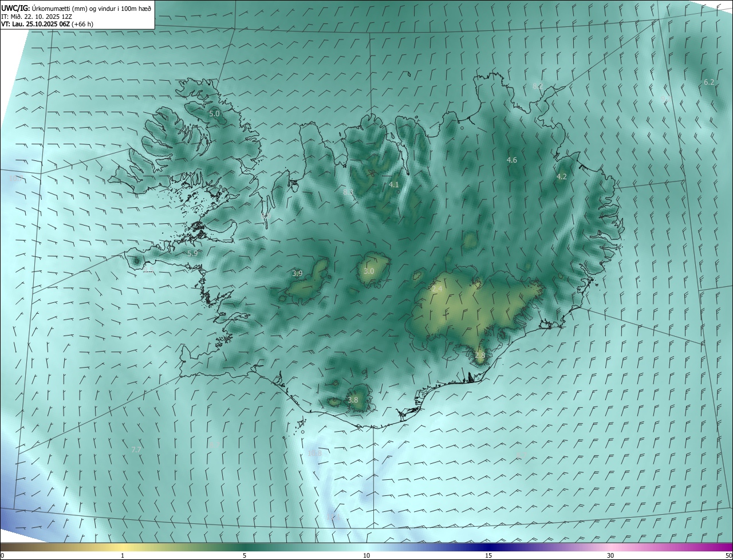733x560 pixels.
Task: Click the 0 tick on the color scale
Action: (2, 556)
